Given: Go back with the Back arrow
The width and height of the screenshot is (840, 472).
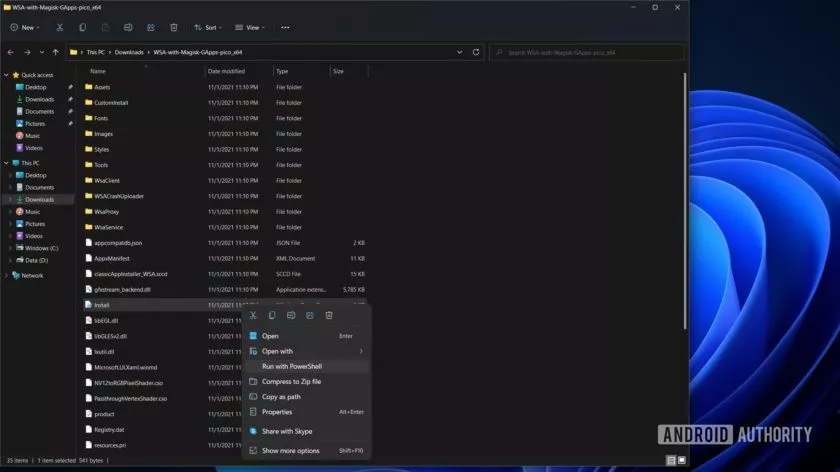Looking at the screenshot, I should pyautogui.click(x=11, y=51).
